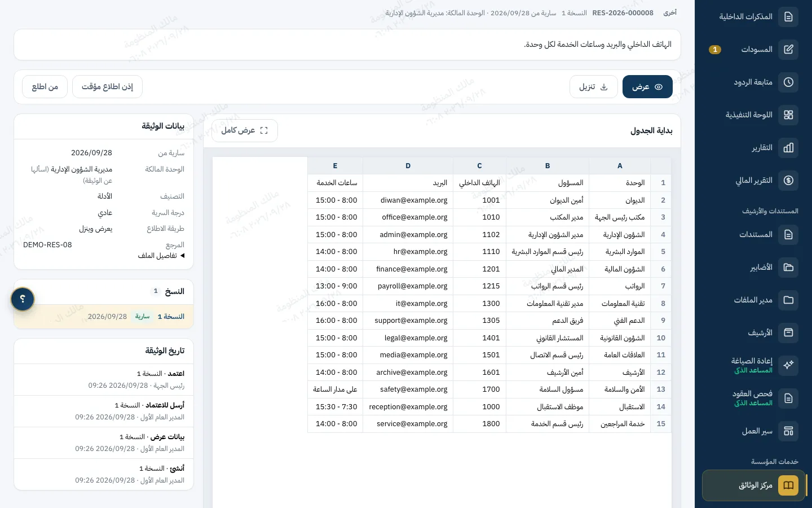
Task: Select النسخة 1 سارية version row
Action: point(104,317)
